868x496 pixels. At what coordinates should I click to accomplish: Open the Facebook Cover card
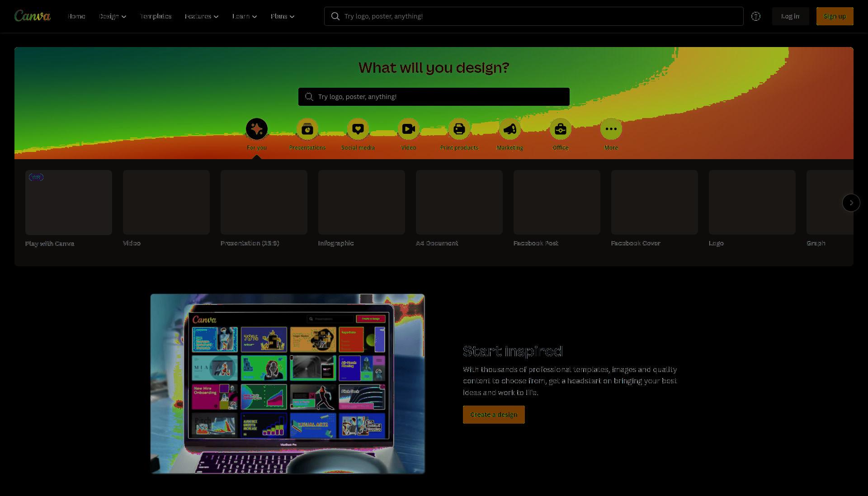pyautogui.click(x=655, y=202)
